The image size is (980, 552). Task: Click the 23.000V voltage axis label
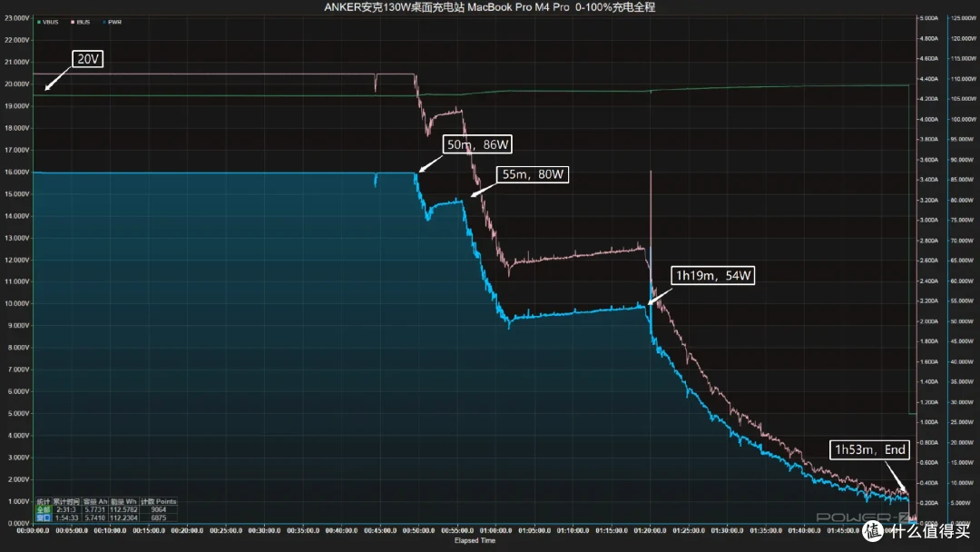coord(17,18)
